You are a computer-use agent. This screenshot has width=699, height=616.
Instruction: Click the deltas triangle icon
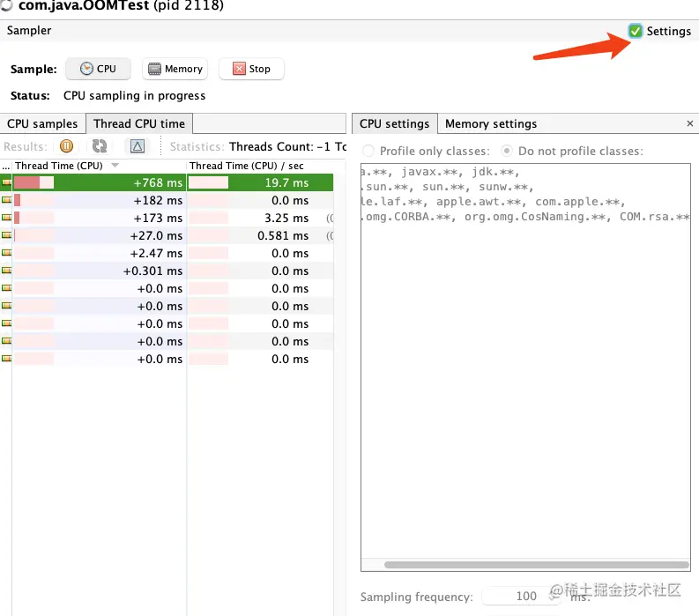138,146
